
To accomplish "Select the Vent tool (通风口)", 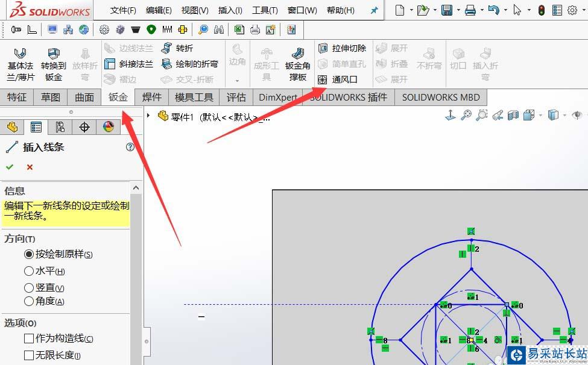I will (x=338, y=80).
